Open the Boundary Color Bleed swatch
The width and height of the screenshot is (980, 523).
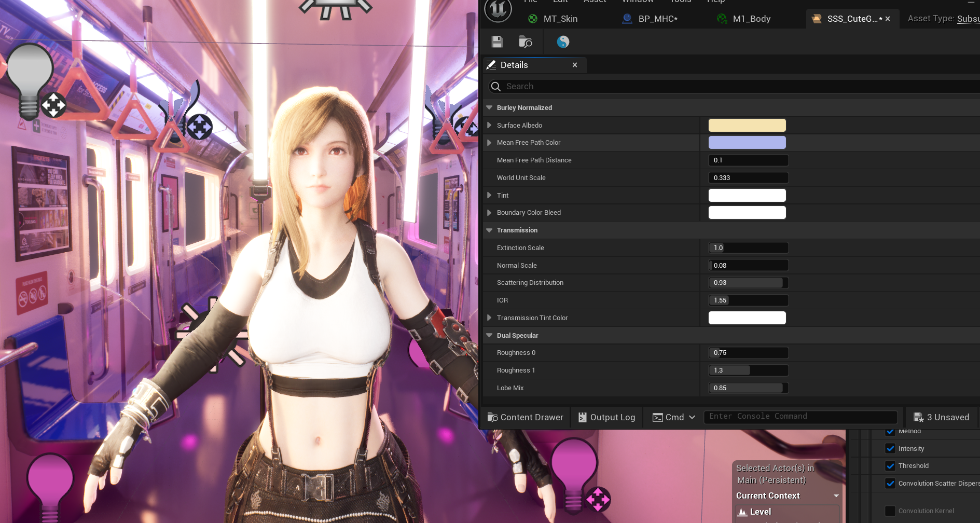(x=747, y=212)
